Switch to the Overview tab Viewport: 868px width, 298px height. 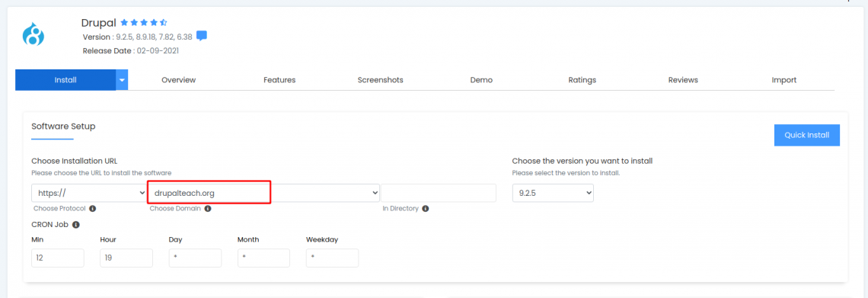pos(179,80)
